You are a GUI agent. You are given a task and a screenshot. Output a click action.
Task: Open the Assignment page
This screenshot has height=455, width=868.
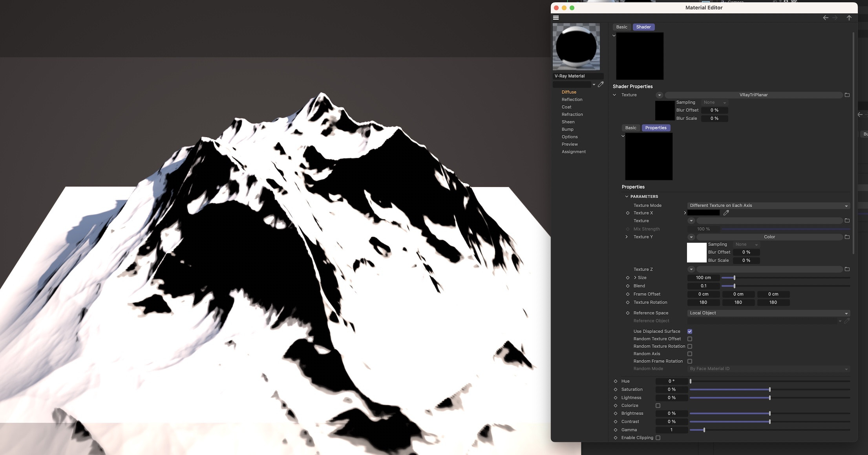pos(574,152)
